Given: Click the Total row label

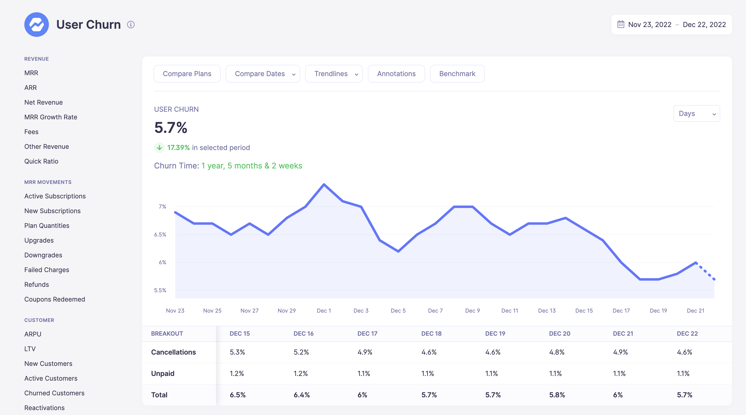Looking at the screenshot, I should tap(159, 395).
